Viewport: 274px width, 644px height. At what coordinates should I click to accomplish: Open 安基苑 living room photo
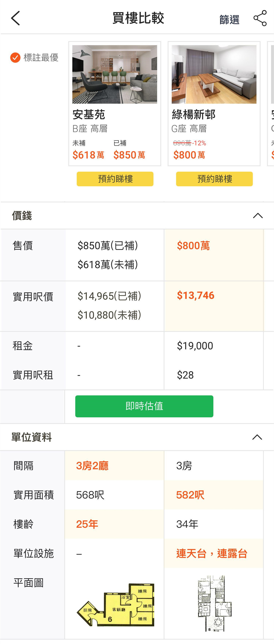coord(115,74)
